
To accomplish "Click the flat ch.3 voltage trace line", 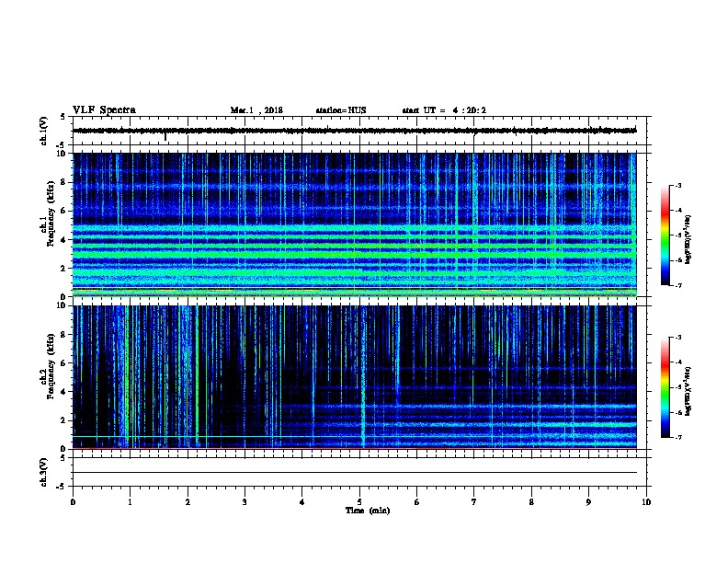I will (354, 473).
